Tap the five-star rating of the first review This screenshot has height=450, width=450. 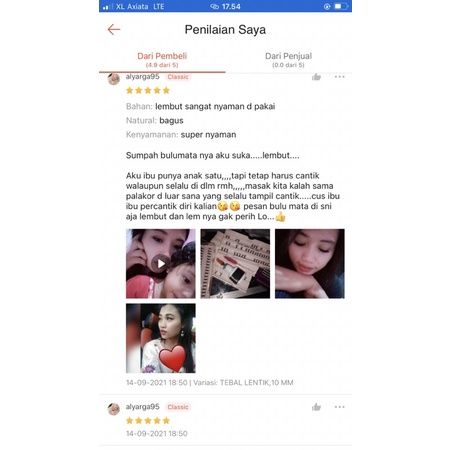(x=148, y=90)
